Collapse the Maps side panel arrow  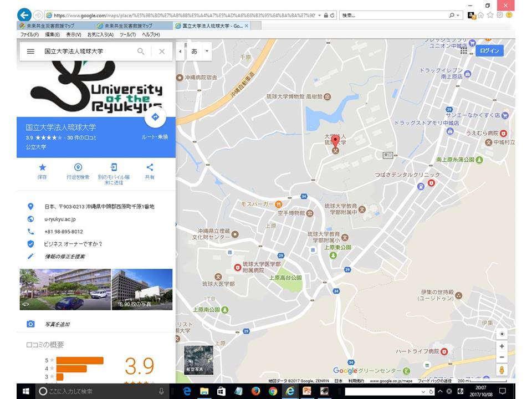[x=180, y=51]
